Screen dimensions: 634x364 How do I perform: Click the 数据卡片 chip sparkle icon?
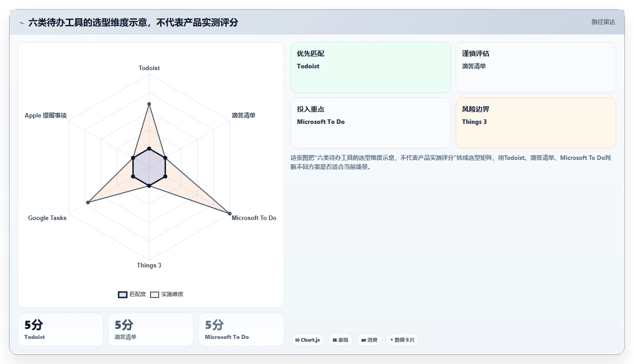(391, 340)
